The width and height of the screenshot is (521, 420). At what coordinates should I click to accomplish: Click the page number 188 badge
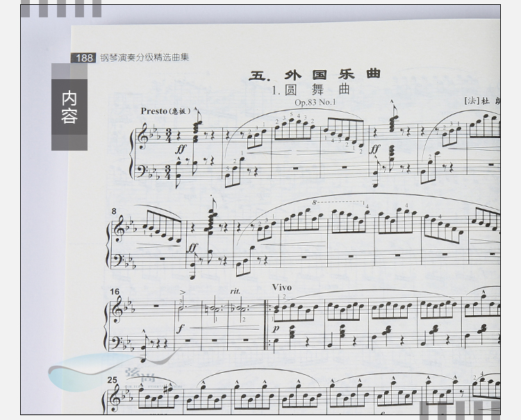click(x=83, y=58)
